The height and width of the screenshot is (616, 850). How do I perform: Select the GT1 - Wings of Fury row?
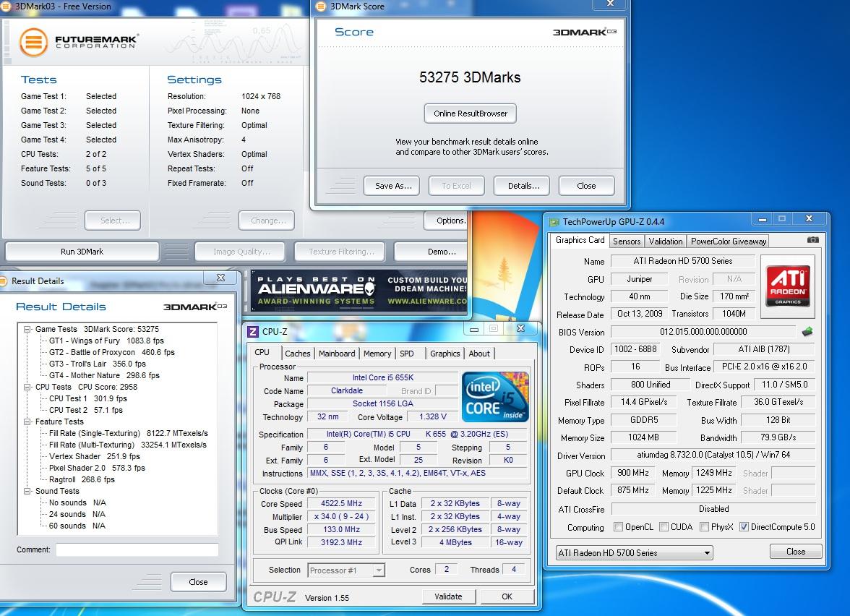tap(106, 341)
